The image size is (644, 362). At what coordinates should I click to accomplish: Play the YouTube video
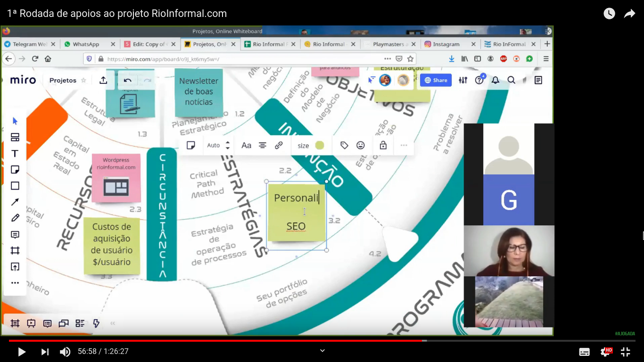coord(21,352)
